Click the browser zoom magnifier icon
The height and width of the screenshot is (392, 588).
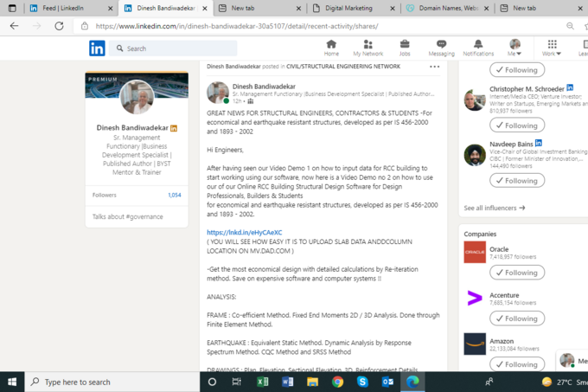point(570,26)
